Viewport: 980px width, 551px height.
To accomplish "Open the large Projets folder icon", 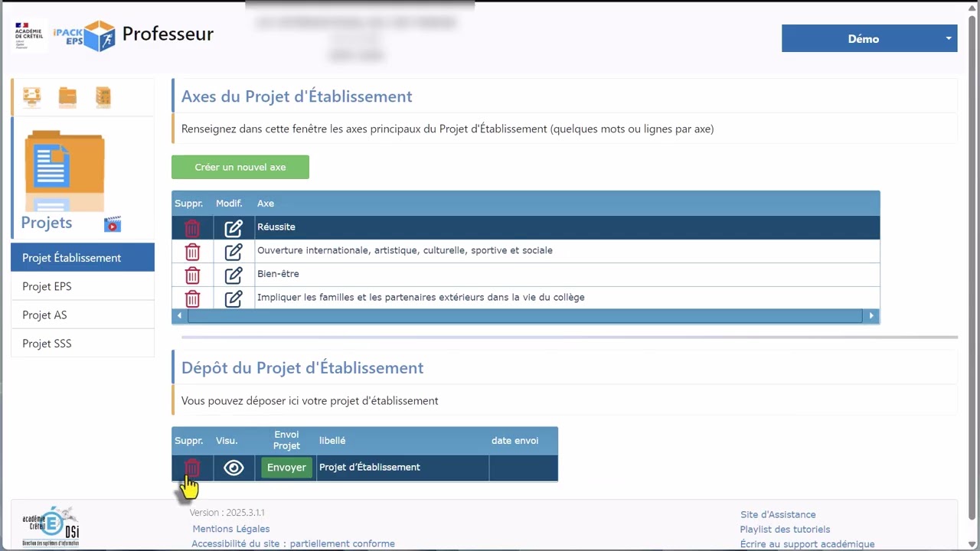I will [65, 171].
